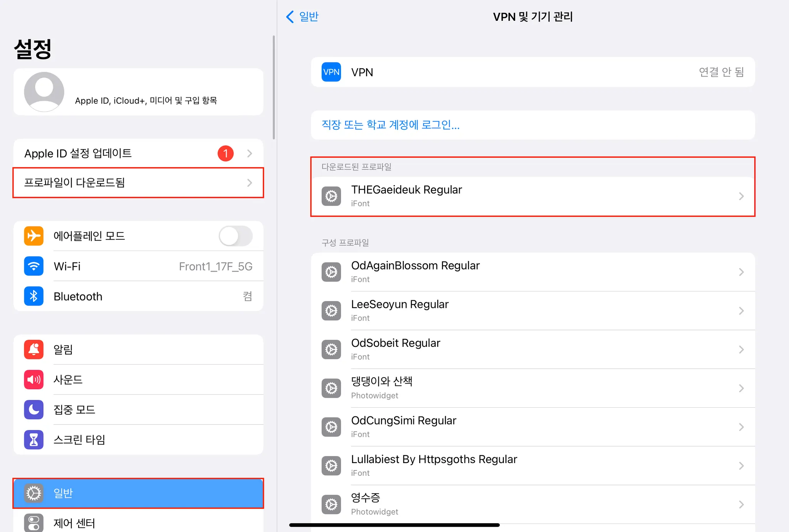The height and width of the screenshot is (532, 789).
Task: Expand the Apple ID 설정 업데이트 chevron
Action: click(250, 154)
